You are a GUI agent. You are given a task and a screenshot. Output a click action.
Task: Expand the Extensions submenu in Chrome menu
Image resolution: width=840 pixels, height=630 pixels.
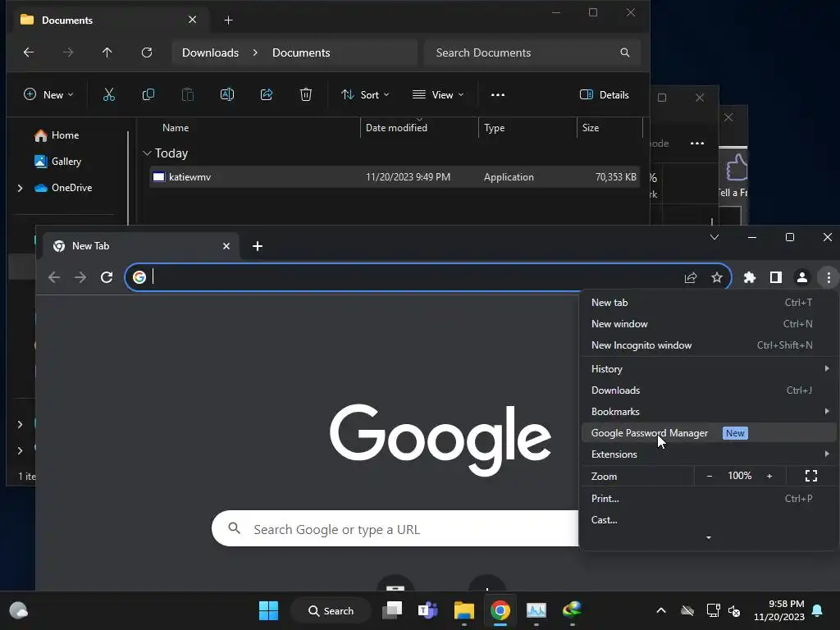(x=827, y=454)
